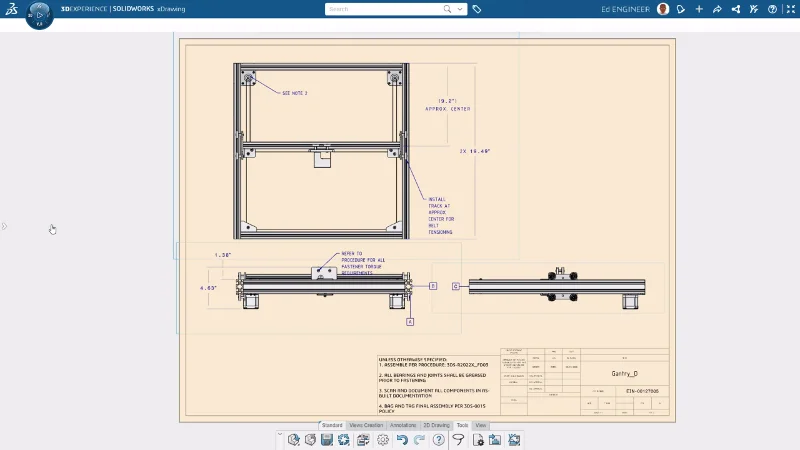Click the Ed ENGINEER user name
This screenshot has height=450, width=800.
626,9
